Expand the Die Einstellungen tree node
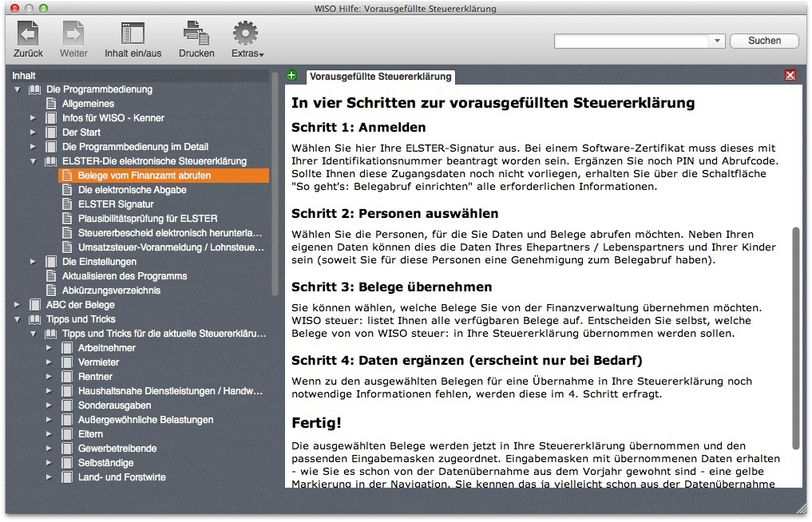Viewport: 812px width, 522px height. tap(34, 262)
